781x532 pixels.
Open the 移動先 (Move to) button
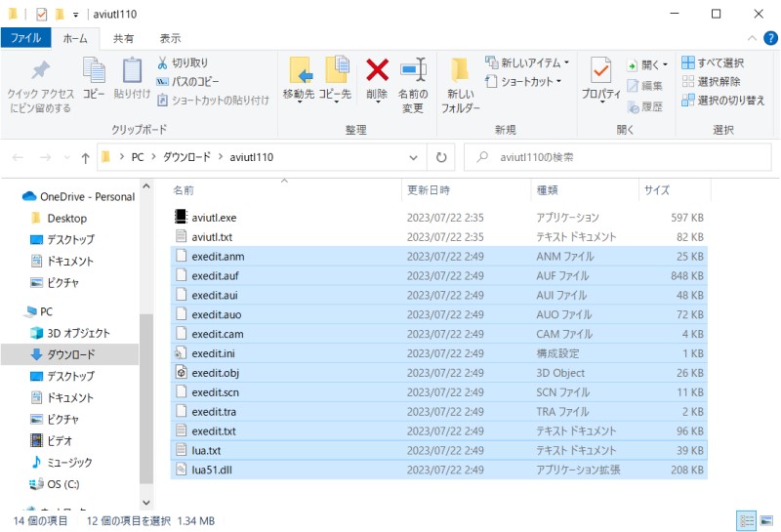click(300, 80)
